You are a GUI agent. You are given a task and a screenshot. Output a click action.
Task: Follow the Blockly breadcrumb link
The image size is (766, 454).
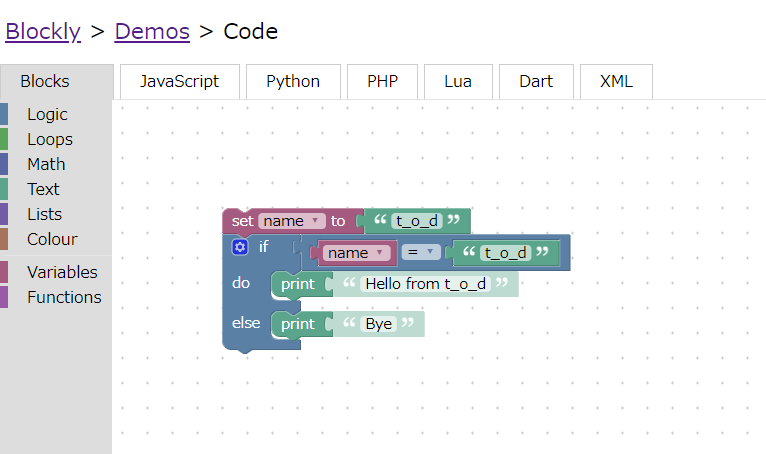coord(43,31)
